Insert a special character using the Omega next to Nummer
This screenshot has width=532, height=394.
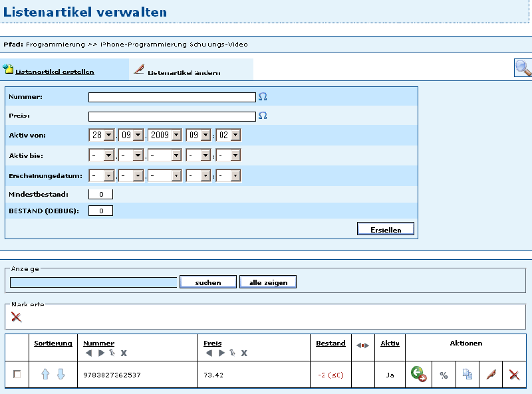262,96
